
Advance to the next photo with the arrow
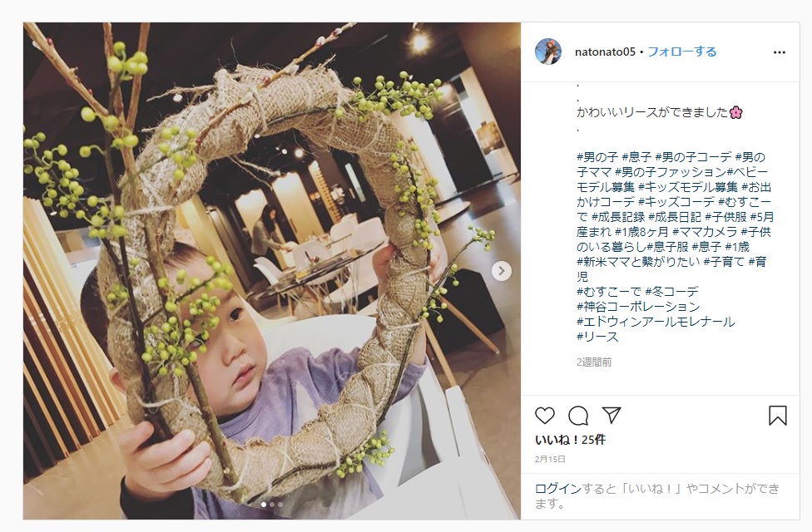[502, 271]
